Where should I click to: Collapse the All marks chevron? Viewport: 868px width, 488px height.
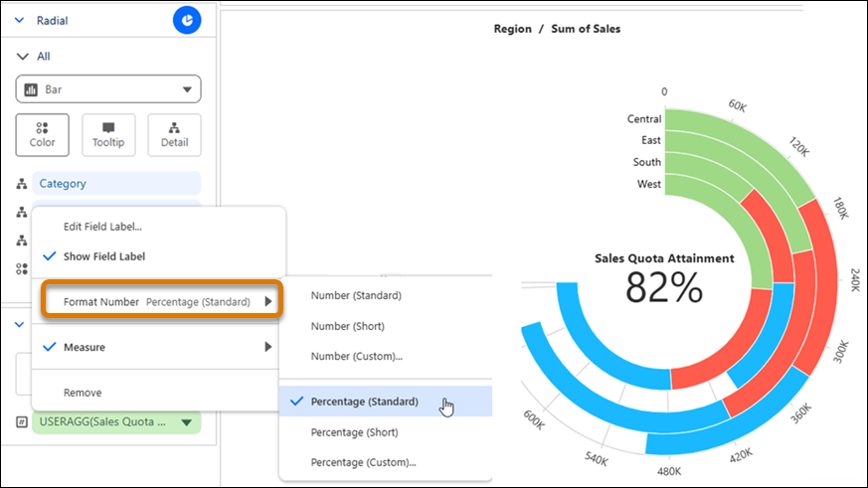click(22, 57)
